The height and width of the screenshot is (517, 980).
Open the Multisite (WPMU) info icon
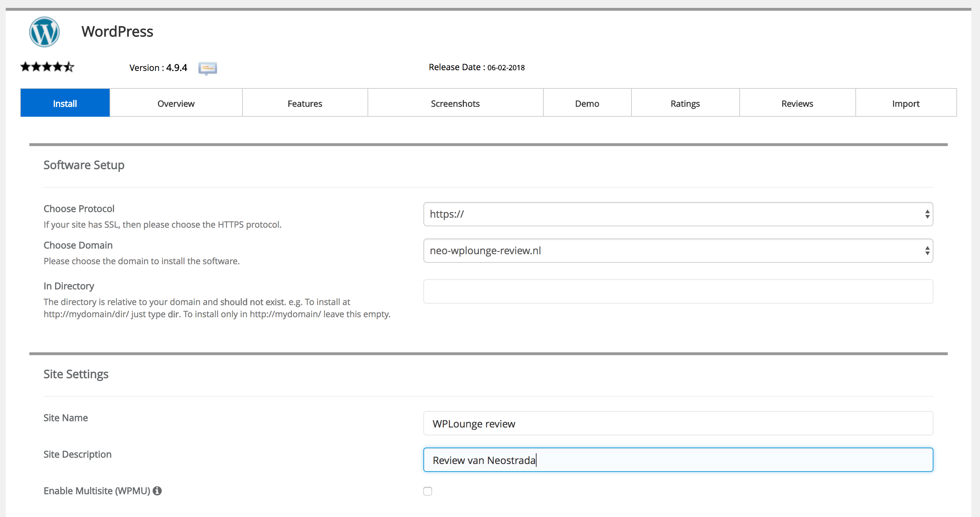click(x=157, y=491)
